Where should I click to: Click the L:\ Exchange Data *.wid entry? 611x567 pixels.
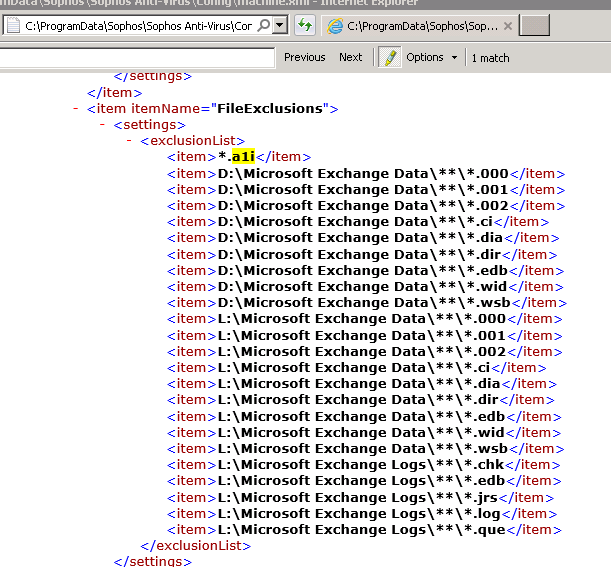364,433
